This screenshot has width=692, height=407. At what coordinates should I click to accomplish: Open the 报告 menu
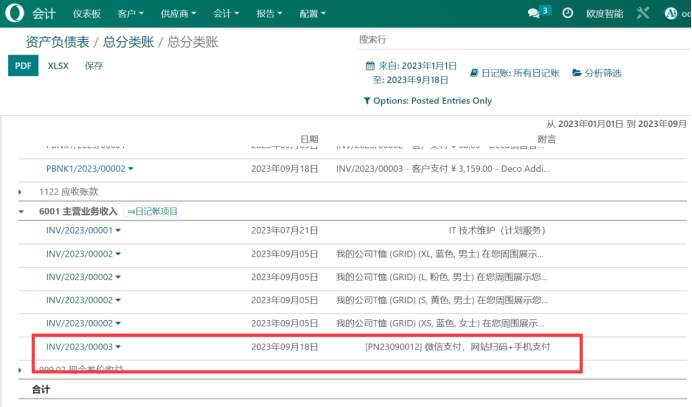[x=269, y=14]
